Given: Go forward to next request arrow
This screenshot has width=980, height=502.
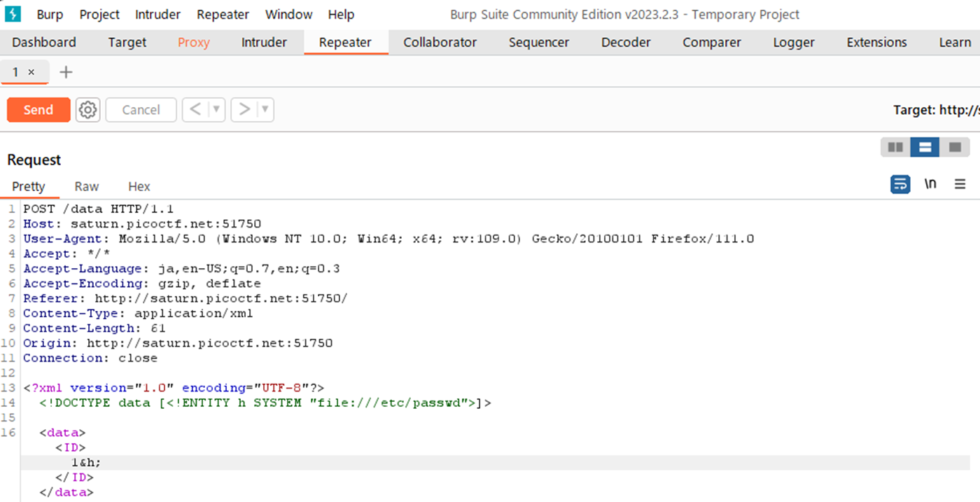Looking at the screenshot, I should pyautogui.click(x=244, y=110).
